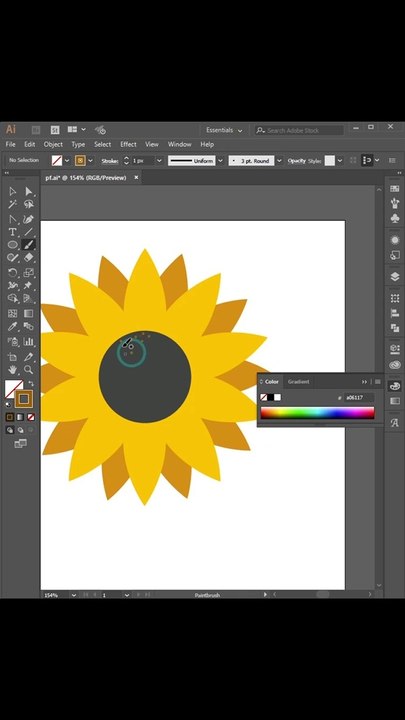Reset to default fill and stroke
The height and width of the screenshot is (720, 405).
(8, 405)
